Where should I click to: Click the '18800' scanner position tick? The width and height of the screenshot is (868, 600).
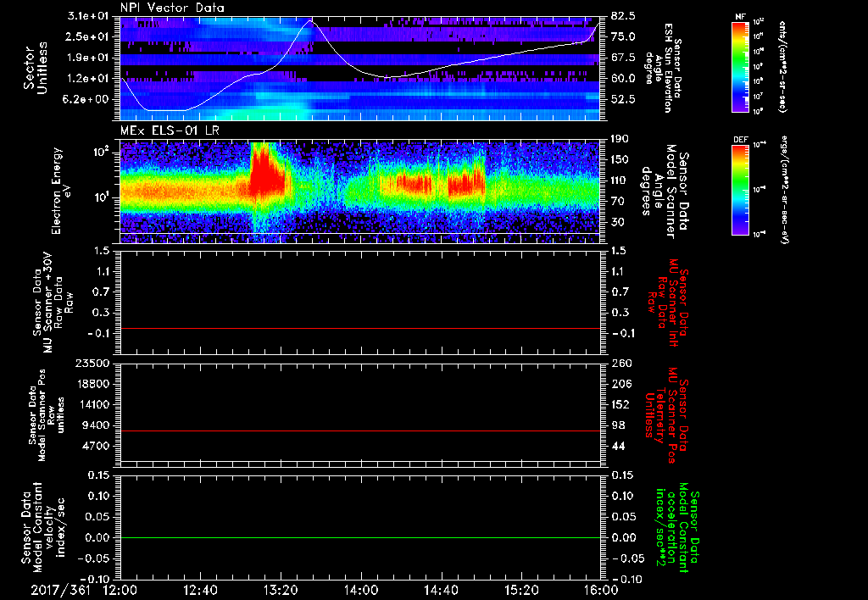pyautogui.click(x=92, y=384)
